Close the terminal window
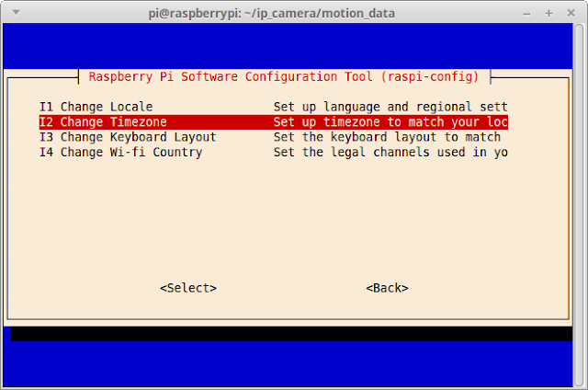This screenshot has width=588, height=390. pyautogui.click(x=571, y=13)
